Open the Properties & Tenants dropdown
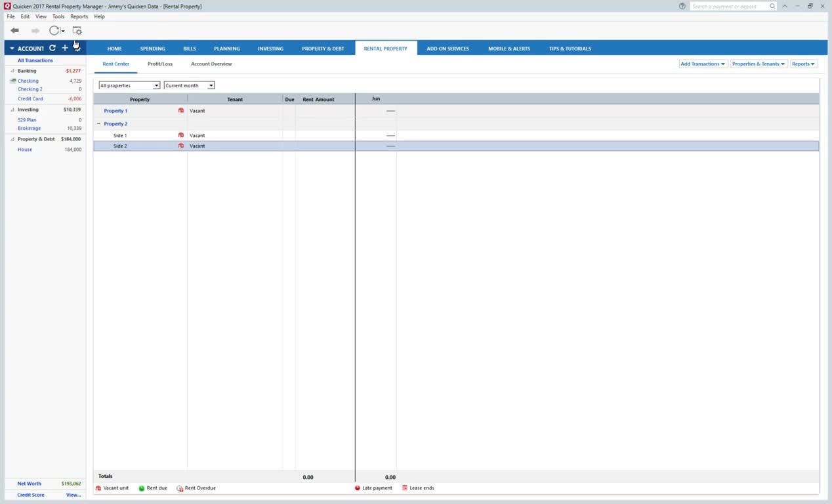The image size is (832, 504). point(758,64)
